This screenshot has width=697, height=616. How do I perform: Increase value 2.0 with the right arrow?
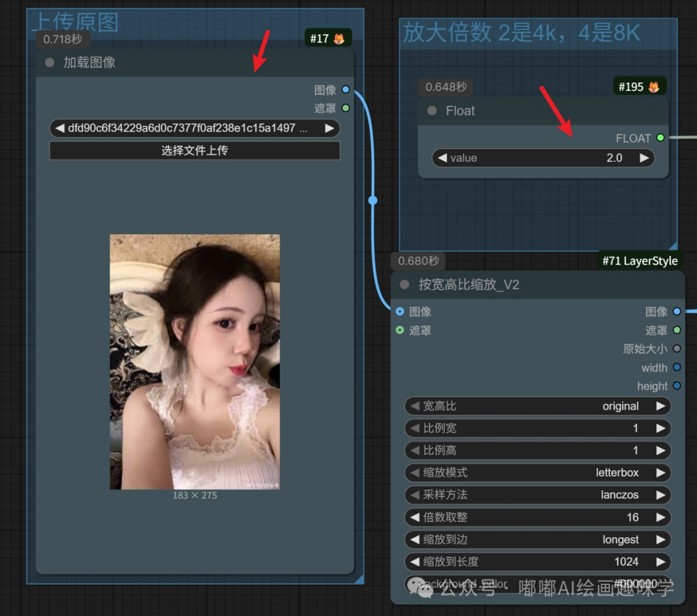coord(643,157)
